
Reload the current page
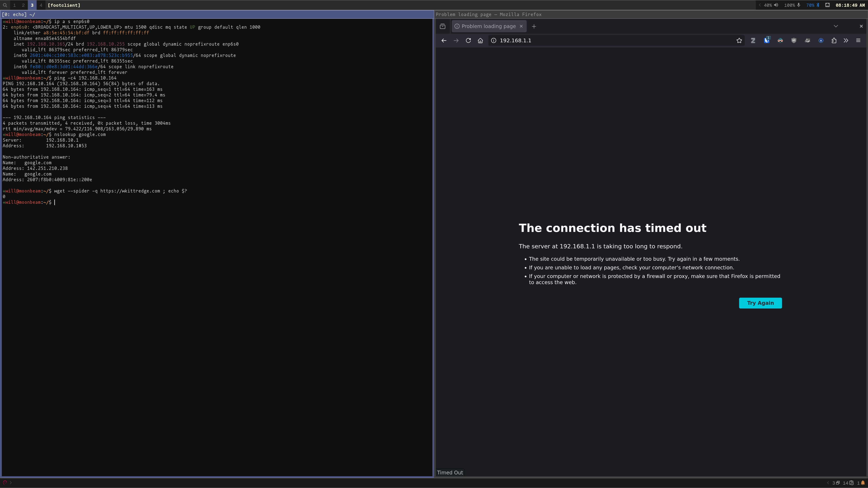pyautogui.click(x=468, y=40)
